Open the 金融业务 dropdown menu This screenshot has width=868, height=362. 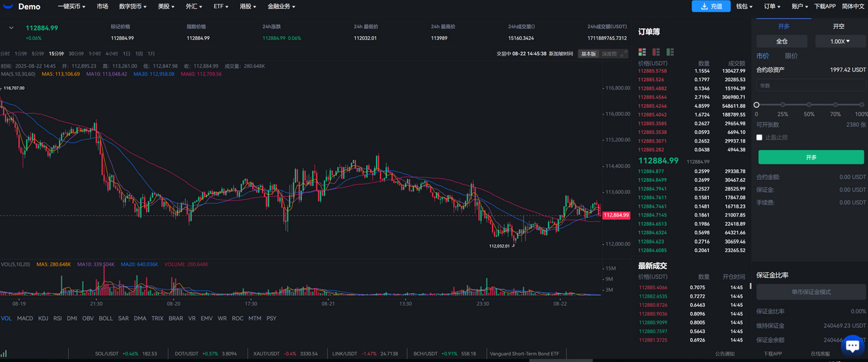click(x=281, y=6)
